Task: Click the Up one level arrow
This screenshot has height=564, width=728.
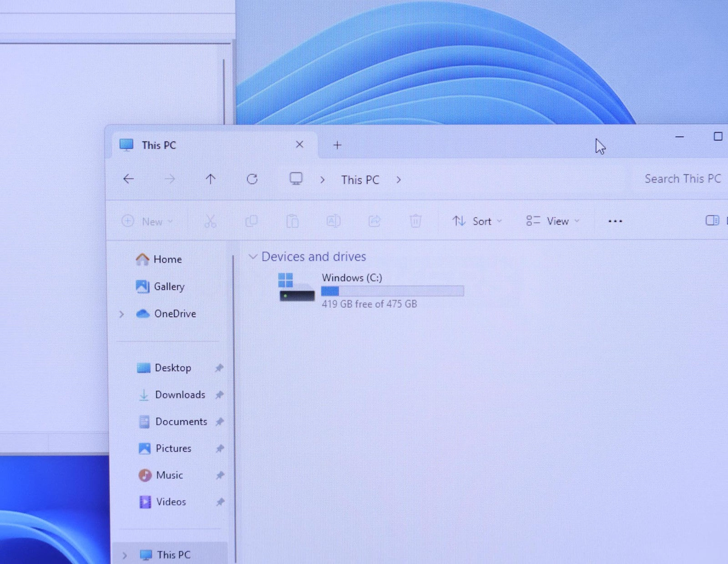Action: coord(210,179)
